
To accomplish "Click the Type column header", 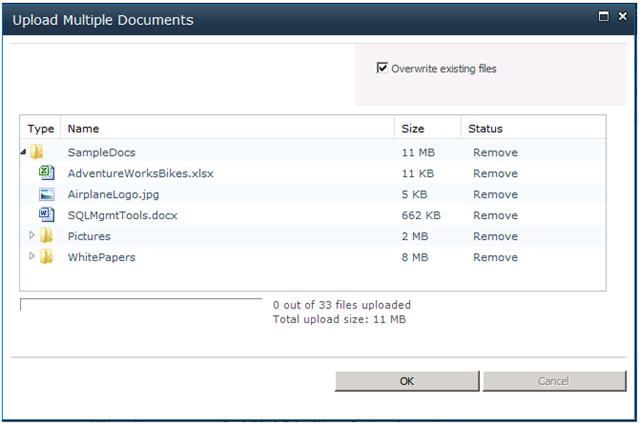I will click(40, 129).
